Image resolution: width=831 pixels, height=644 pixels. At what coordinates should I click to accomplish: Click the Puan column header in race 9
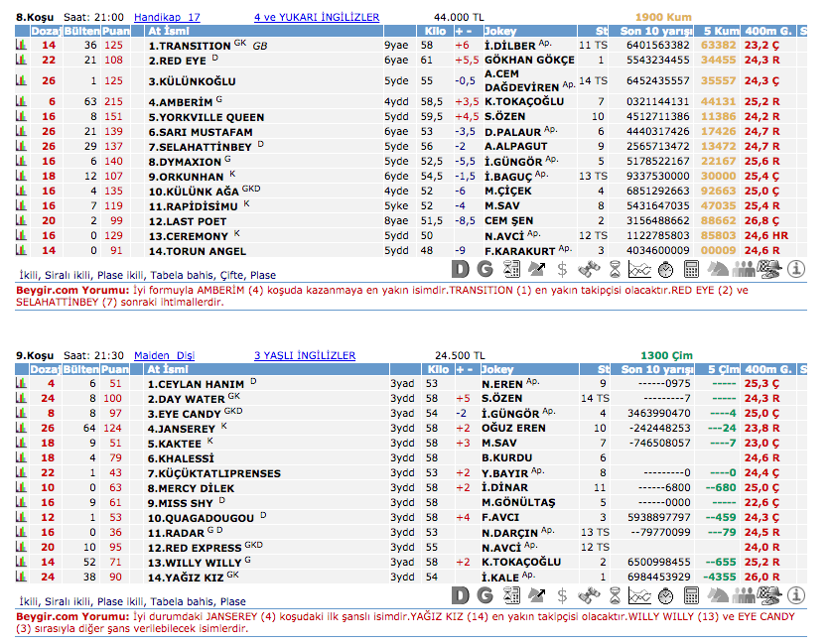pos(115,369)
